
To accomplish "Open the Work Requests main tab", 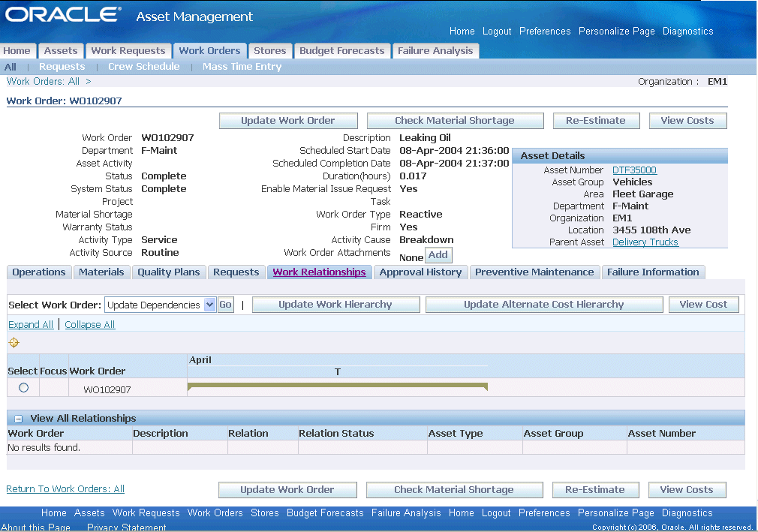I will click(x=128, y=51).
